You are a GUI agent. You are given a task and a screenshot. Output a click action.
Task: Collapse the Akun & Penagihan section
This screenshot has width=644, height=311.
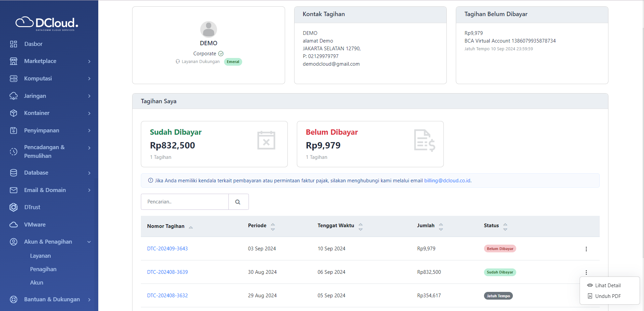click(89, 242)
